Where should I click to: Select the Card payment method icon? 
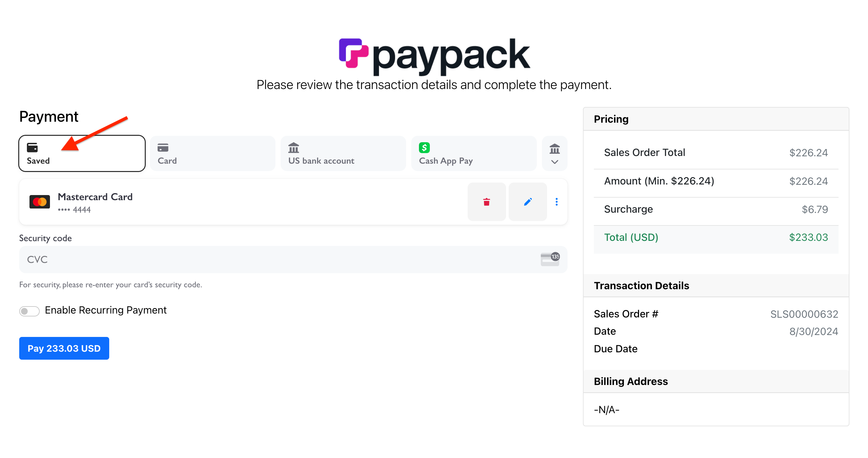163,147
